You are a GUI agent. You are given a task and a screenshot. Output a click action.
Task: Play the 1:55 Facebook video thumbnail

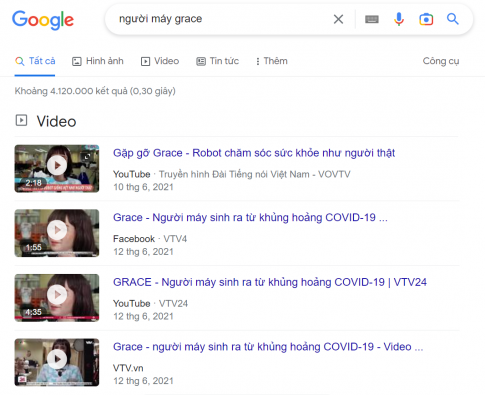click(57, 233)
